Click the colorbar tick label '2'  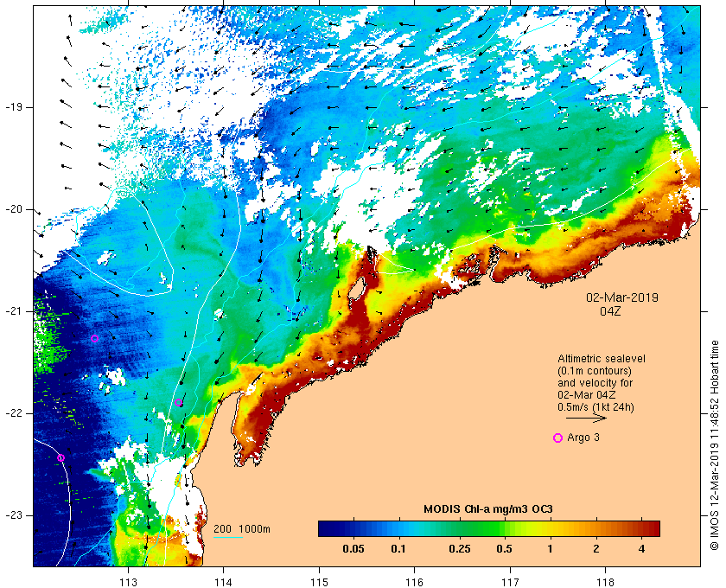point(595,549)
